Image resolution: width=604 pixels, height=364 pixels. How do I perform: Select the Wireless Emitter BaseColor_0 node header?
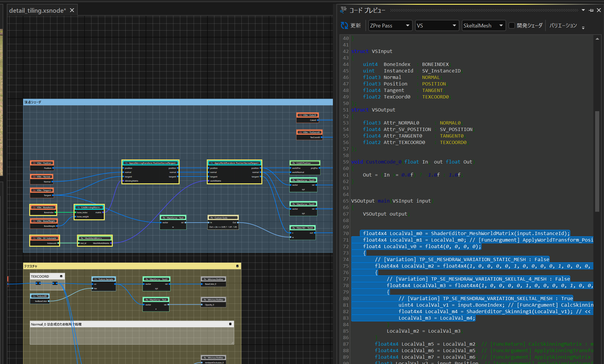[x=213, y=279]
